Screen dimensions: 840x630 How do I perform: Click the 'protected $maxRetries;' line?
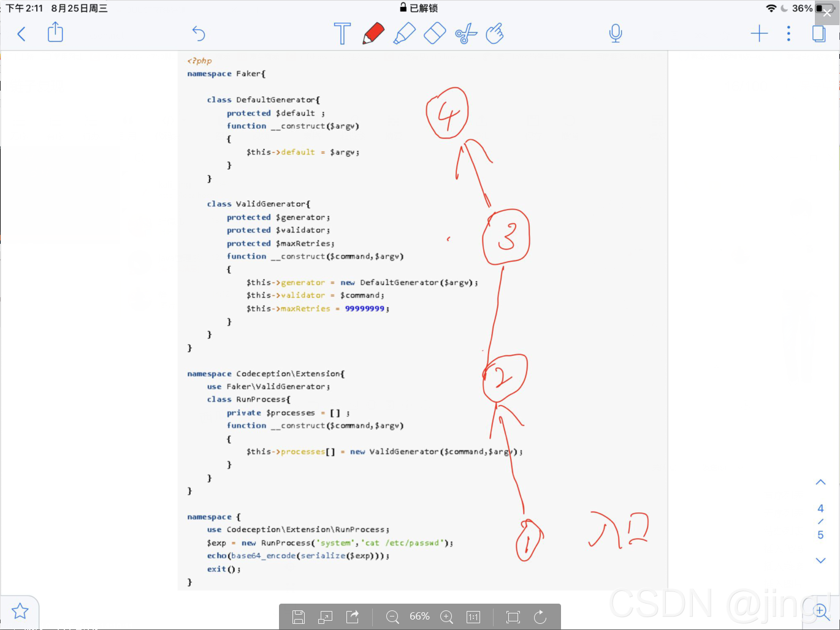point(281,243)
